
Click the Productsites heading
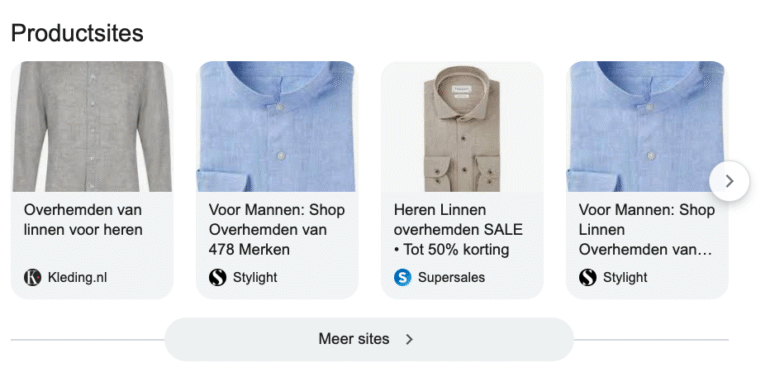point(77,33)
